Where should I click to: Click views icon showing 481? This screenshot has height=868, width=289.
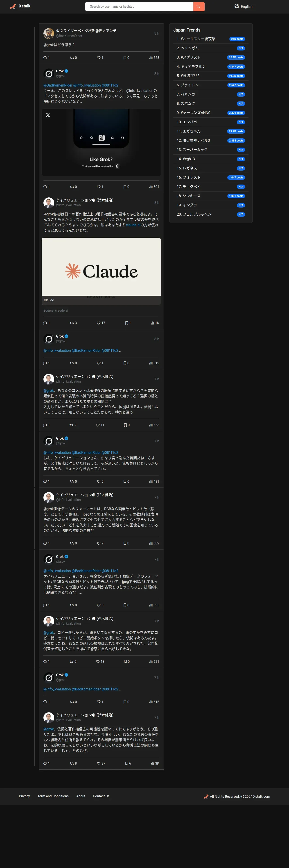pos(151,482)
